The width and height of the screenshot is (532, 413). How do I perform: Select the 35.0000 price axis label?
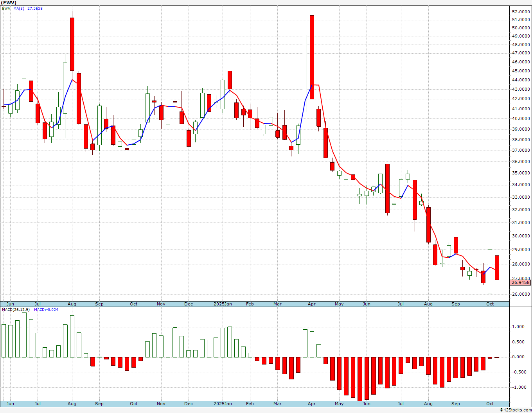(x=521, y=173)
